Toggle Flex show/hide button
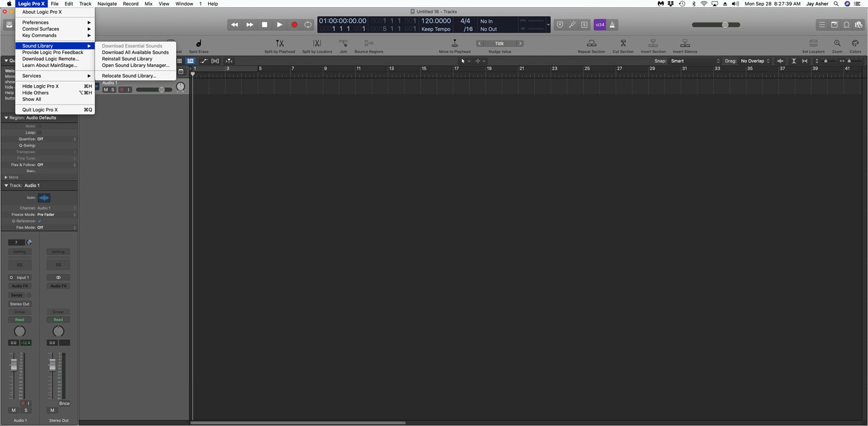868x426 pixels. (215, 61)
